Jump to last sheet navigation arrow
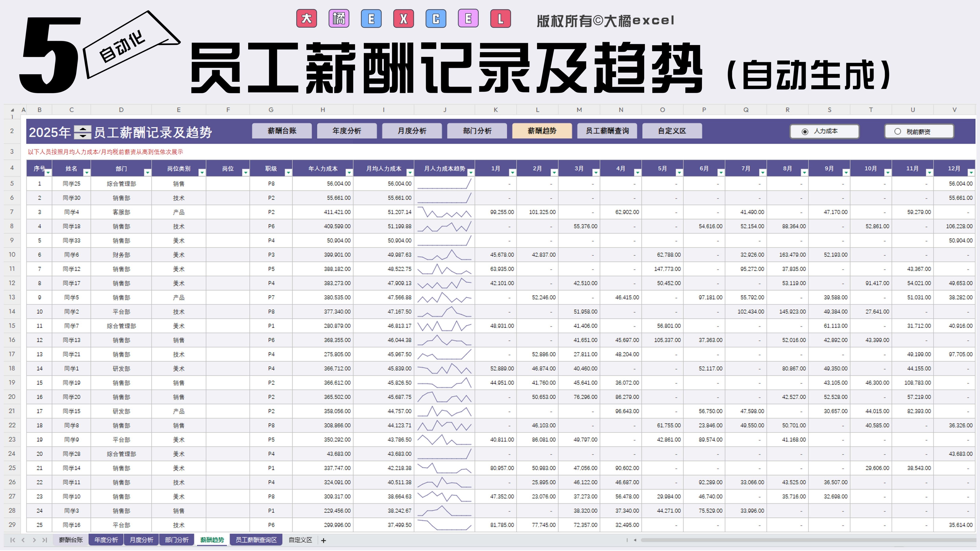This screenshot has height=551, width=980. [x=44, y=540]
